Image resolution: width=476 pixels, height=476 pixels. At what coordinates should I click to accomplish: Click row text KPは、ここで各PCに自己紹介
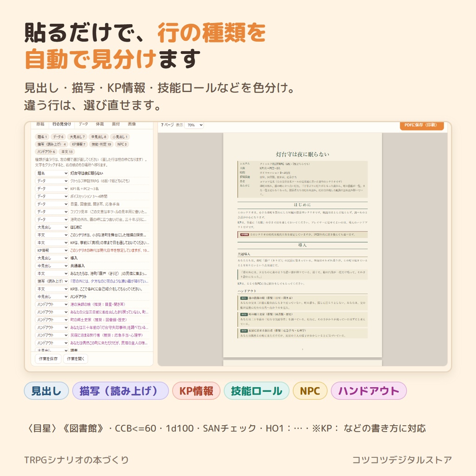[x=106, y=289]
